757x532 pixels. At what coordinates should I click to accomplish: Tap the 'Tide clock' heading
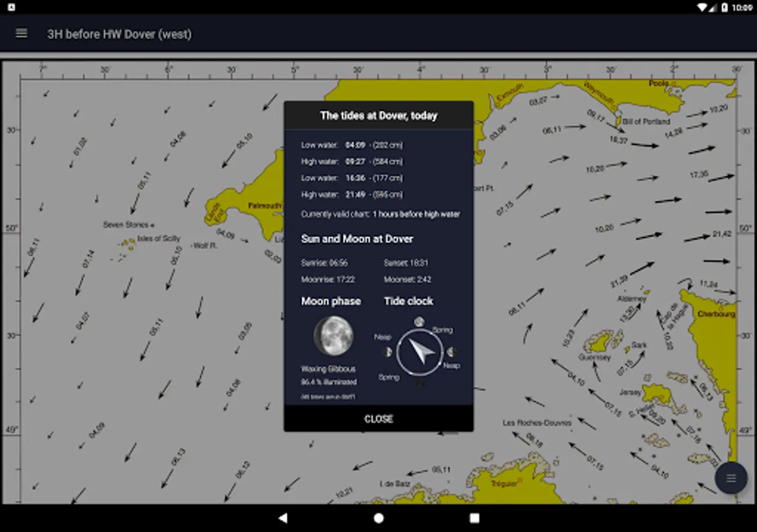(409, 301)
